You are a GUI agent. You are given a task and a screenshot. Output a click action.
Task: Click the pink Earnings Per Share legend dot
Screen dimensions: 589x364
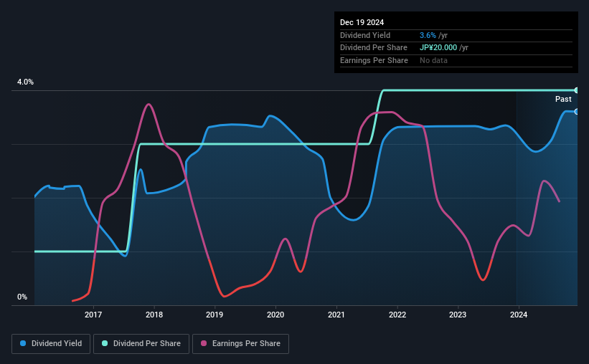(x=204, y=343)
